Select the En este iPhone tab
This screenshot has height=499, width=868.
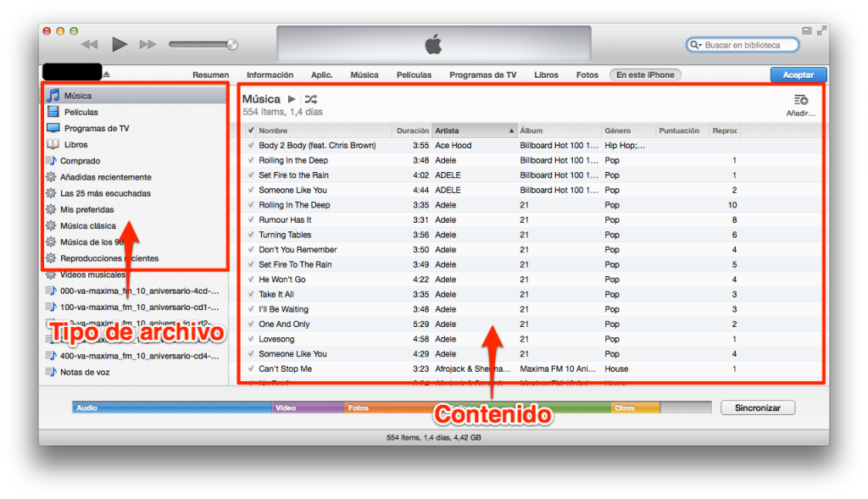click(x=645, y=75)
